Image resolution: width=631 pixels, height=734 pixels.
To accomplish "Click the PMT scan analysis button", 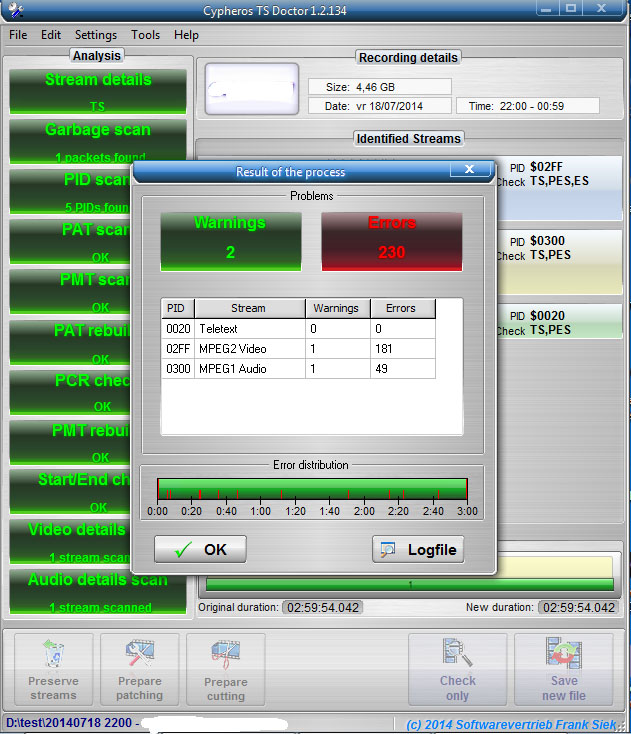I will click(x=70, y=292).
